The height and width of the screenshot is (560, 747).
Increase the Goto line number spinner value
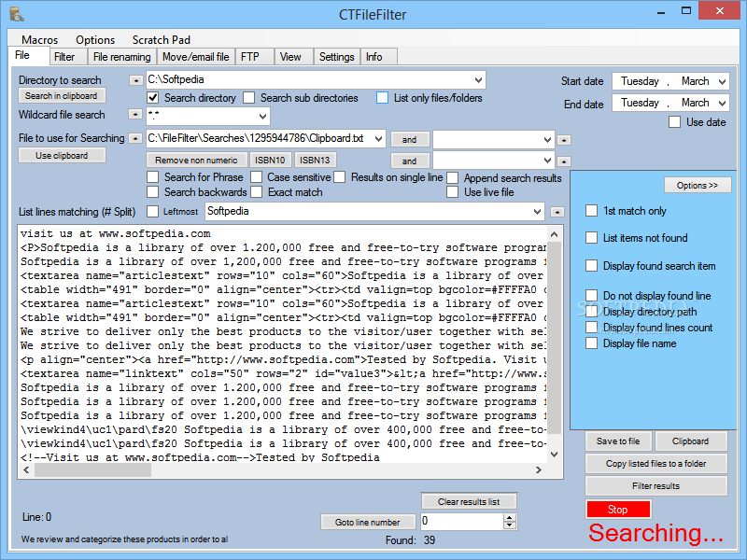click(x=510, y=518)
